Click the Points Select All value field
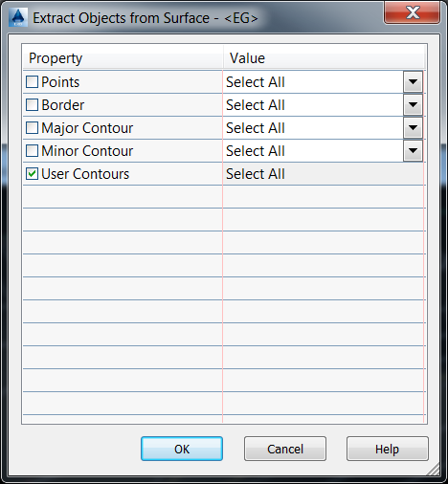This screenshot has height=484, width=448. click(x=313, y=82)
